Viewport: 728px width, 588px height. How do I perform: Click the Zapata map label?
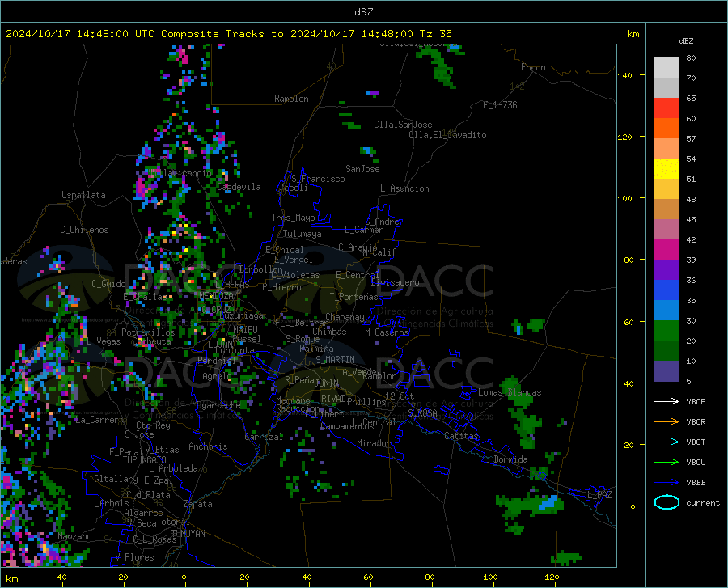[x=198, y=504]
